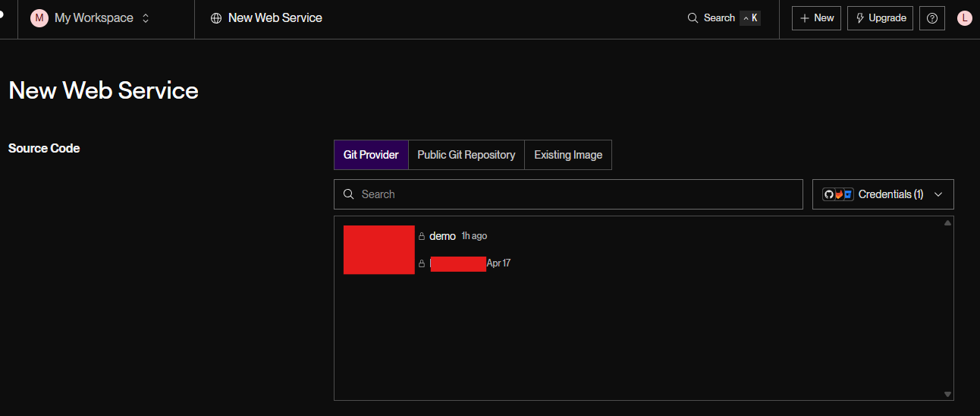Click the repository list scroll up arrow
This screenshot has height=416, width=980.
click(x=947, y=223)
